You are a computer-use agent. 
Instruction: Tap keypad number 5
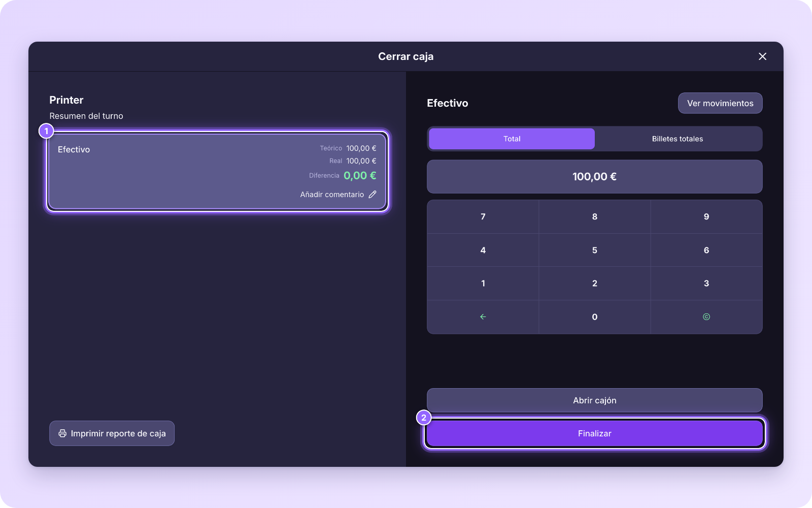tap(595, 250)
